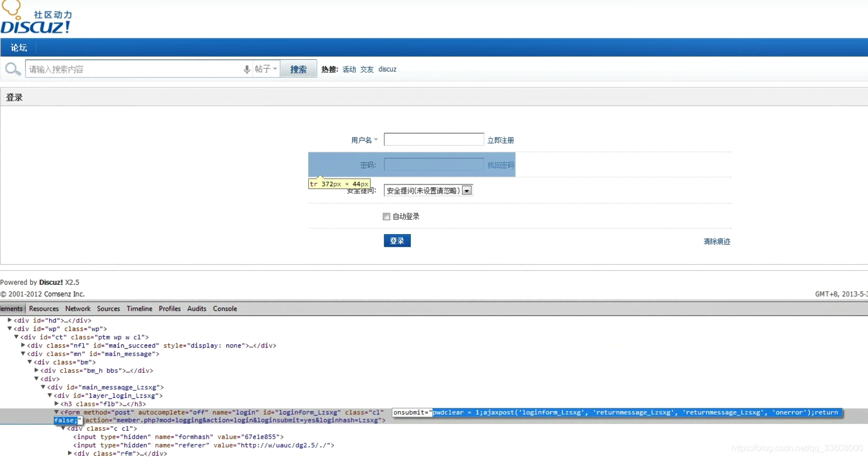This screenshot has width=868, height=458.
Task: Open the Comsenz Inc. footer link
Action: [x=64, y=294]
